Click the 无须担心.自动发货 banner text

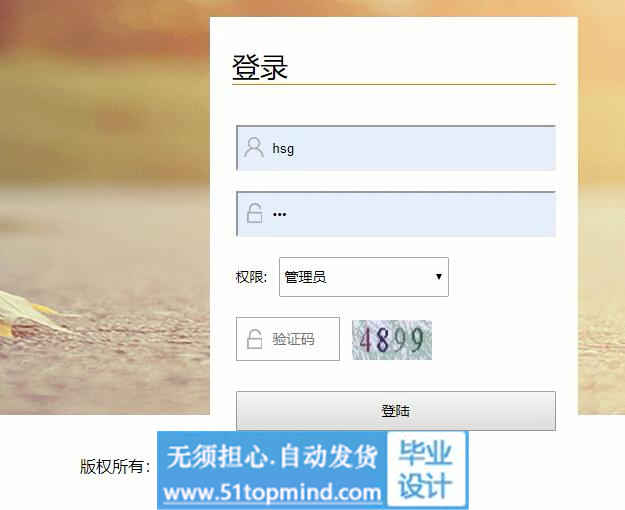[x=272, y=456]
